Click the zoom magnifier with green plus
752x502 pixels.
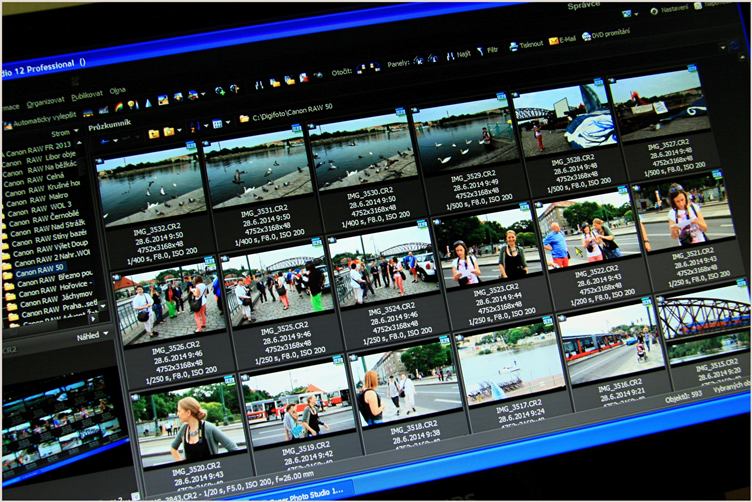click(x=220, y=91)
